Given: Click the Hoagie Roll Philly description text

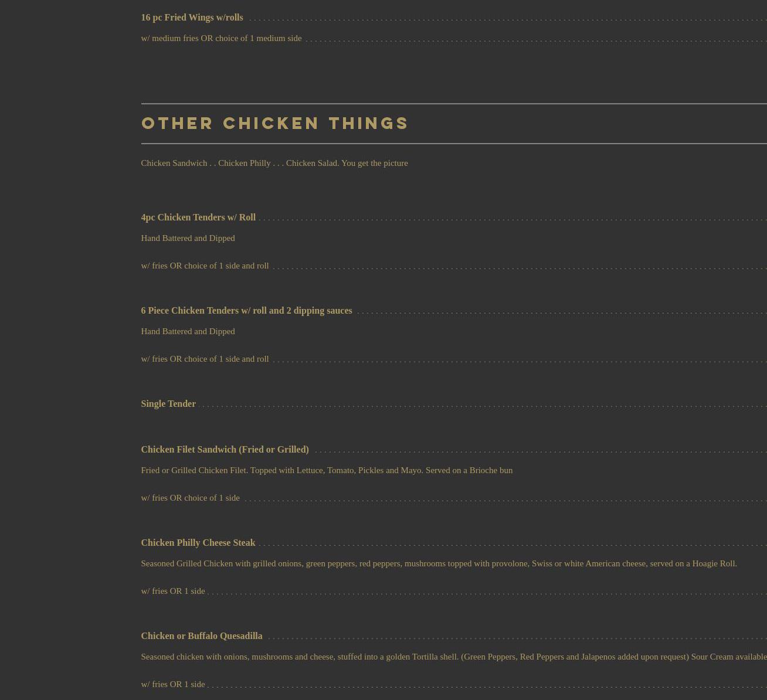Looking at the screenshot, I should click(x=439, y=563).
